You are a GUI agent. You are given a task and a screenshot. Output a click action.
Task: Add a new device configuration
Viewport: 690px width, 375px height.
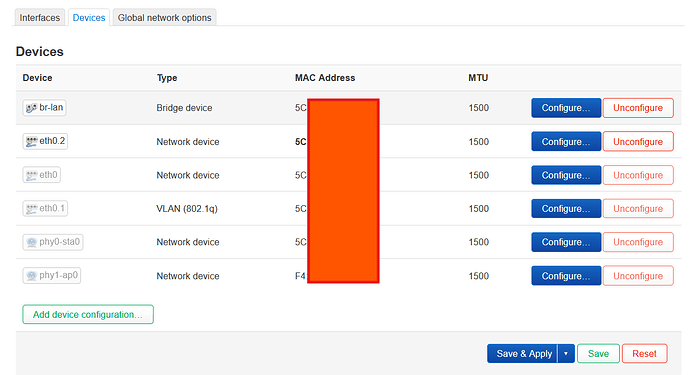tap(88, 315)
